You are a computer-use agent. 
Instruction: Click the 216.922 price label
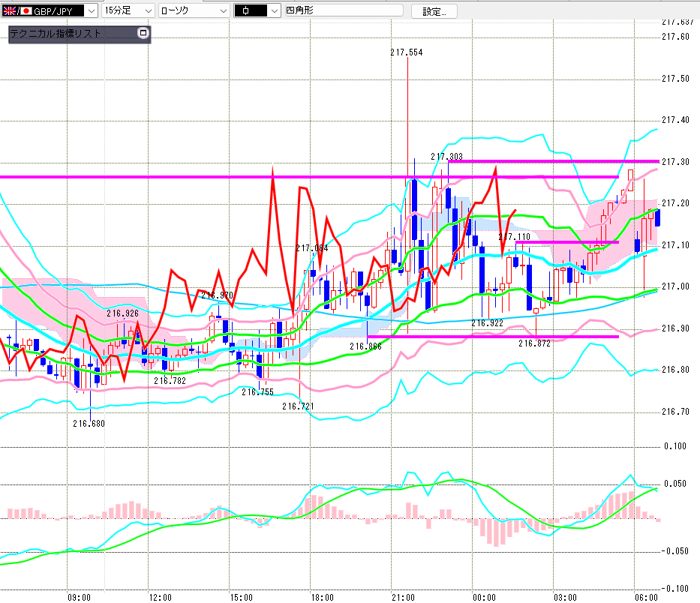pyautogui.click(x=487, y=322)
